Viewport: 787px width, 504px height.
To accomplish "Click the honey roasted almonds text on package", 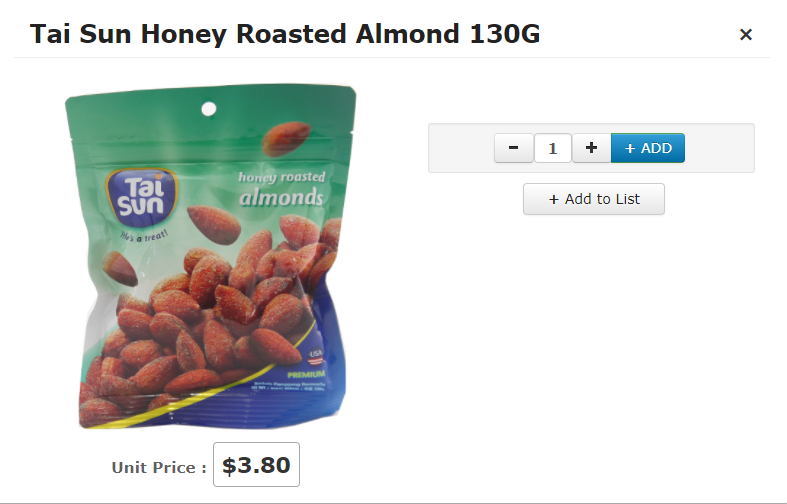I will [282, 189].
